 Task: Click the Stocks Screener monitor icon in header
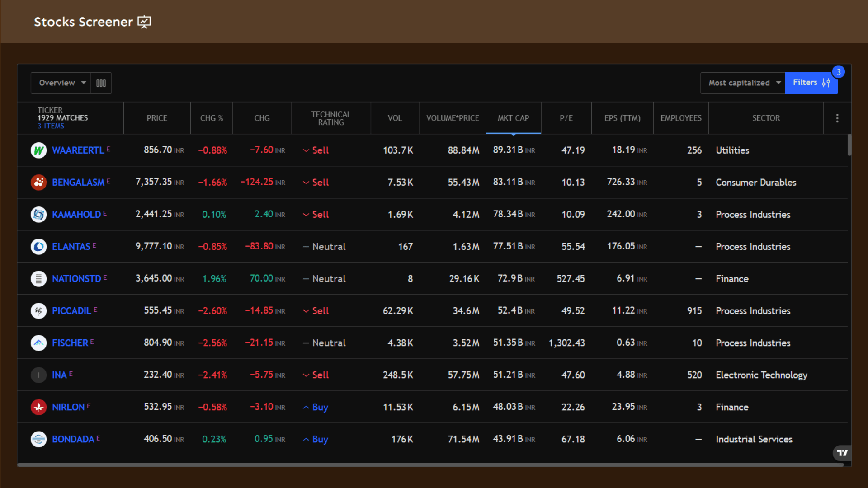click(x=144, y=22)
